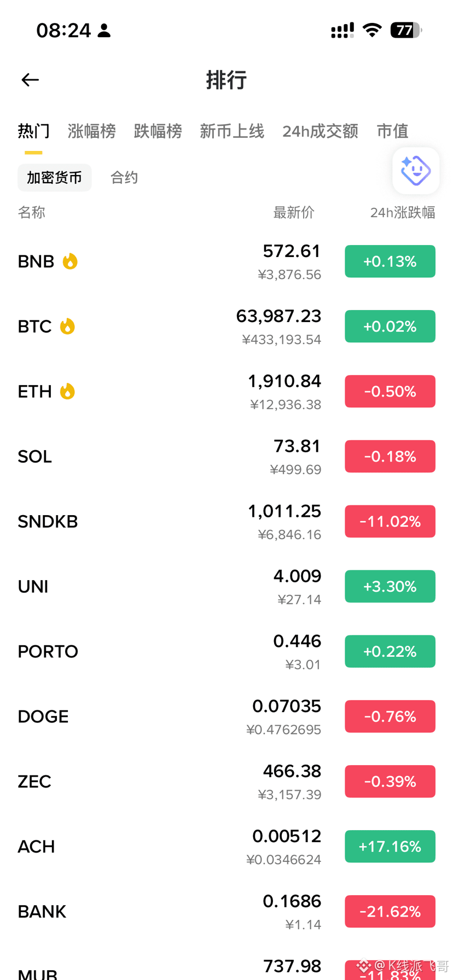Sort by the 最新价 column header

pos(294,212)
